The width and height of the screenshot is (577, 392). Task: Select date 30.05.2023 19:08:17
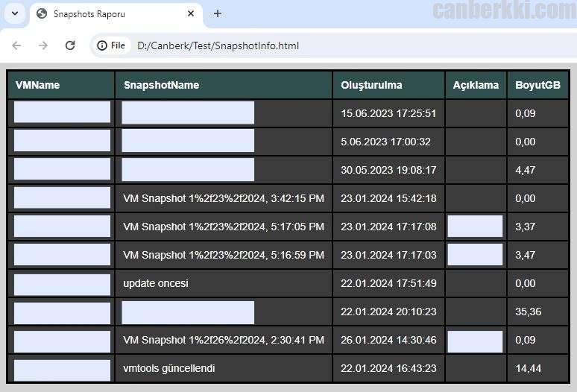click(x=388, y=170)
